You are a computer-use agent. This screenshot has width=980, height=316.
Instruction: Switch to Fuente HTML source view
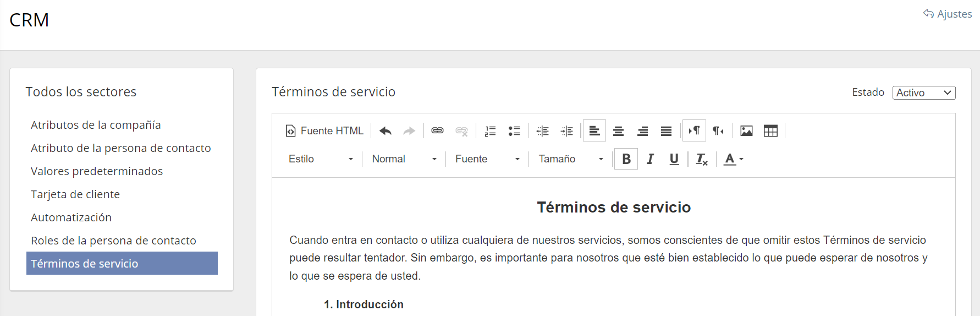[324, 131]
